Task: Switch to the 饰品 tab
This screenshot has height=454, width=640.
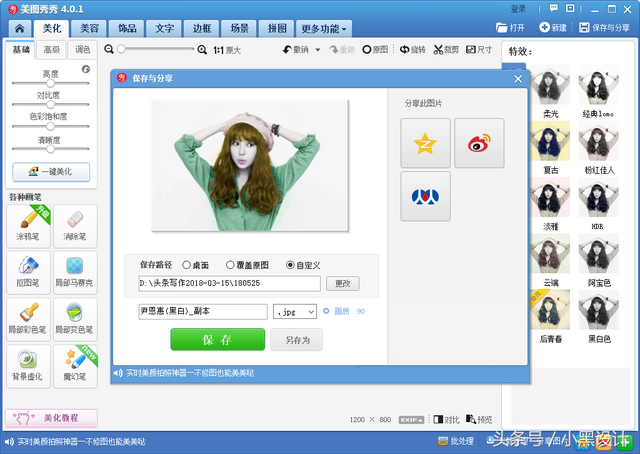Action: 127,29
